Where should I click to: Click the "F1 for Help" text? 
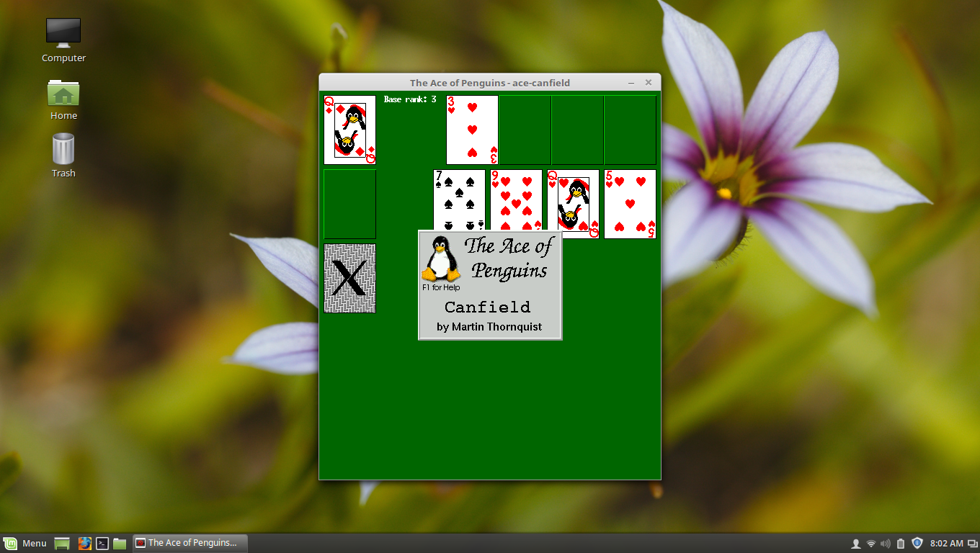pos(441,288)
